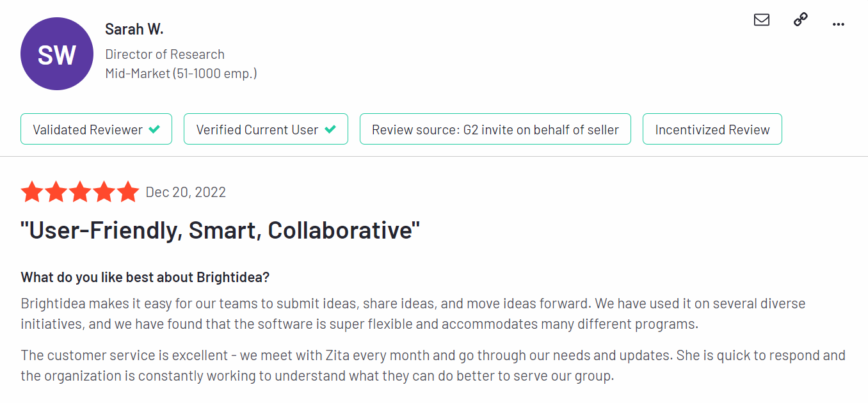868x403 pixels.
Task: Click the Mid-Market company size text
Action: coord(181,74)
